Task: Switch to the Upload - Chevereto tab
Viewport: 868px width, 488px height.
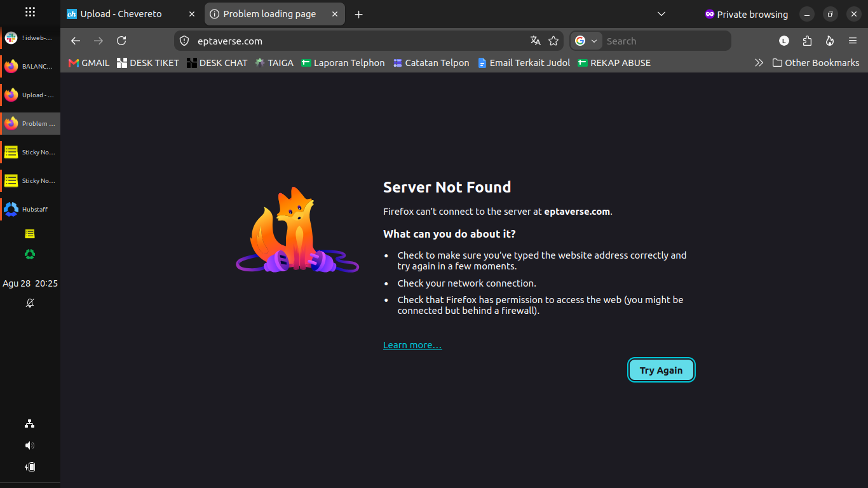Action: click(x=132, y=14)
